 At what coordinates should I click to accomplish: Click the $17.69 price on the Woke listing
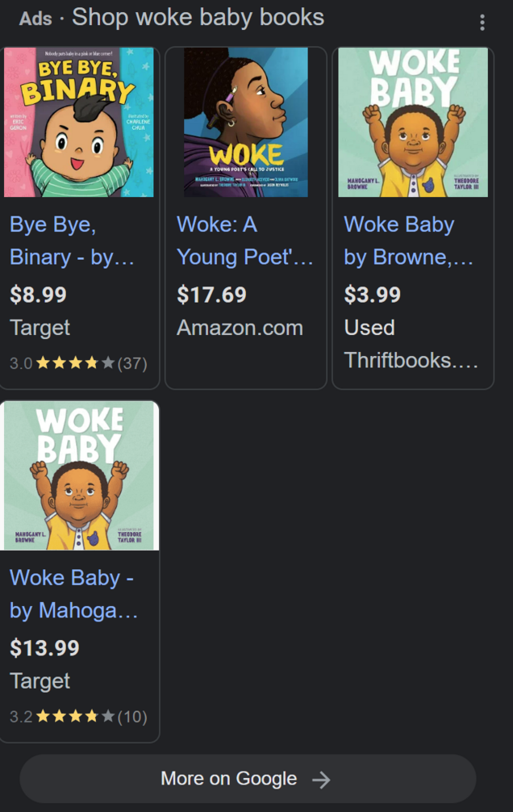point(211,295)
